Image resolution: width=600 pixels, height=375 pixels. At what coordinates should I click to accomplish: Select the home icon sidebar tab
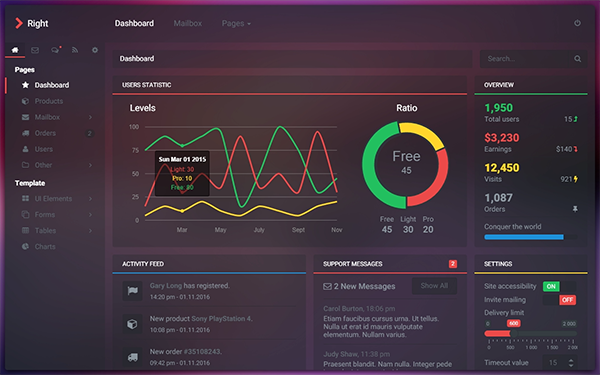[15, 50]
